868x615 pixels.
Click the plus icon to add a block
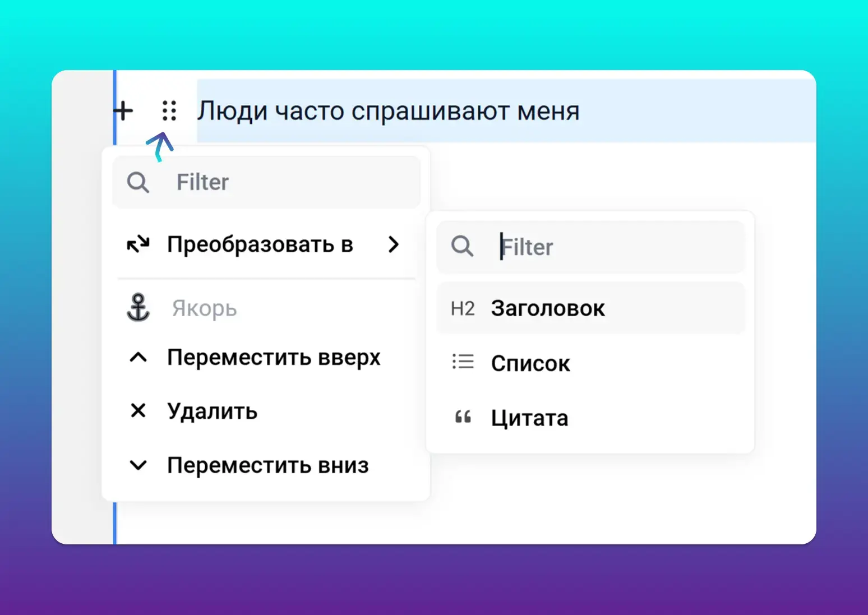(x=123, y=111)
